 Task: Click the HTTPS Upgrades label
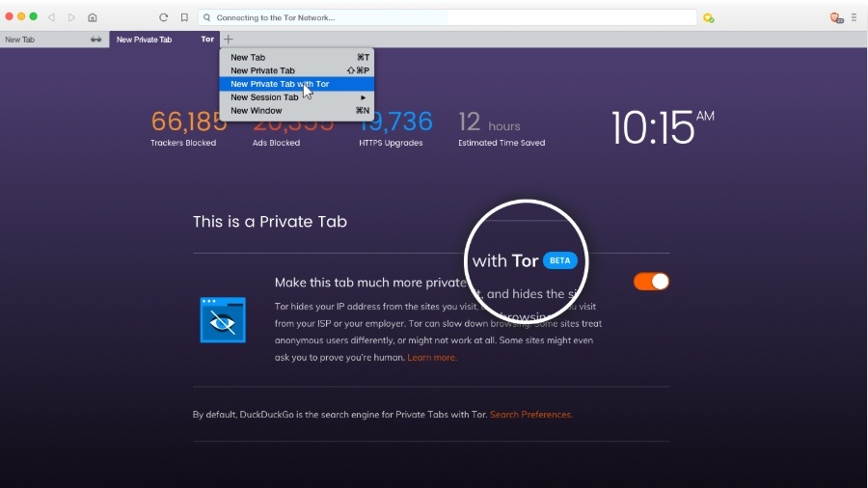click(391, 143)
